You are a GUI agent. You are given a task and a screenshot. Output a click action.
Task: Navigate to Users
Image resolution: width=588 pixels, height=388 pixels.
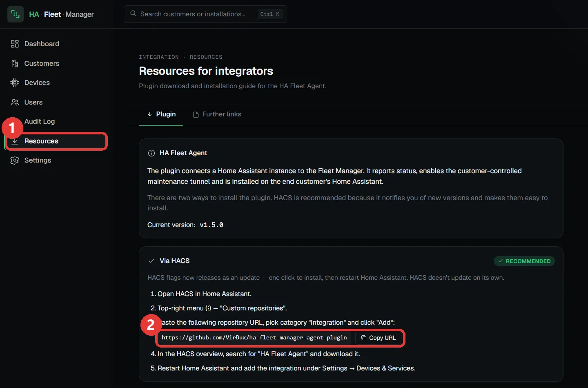pyautogui.click(x=56, y=102)
